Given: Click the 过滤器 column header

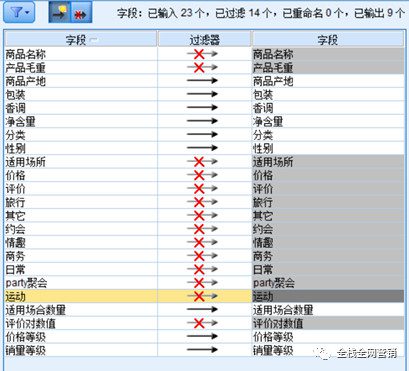Looking at the screenshot, I should [x=204, y=40].
